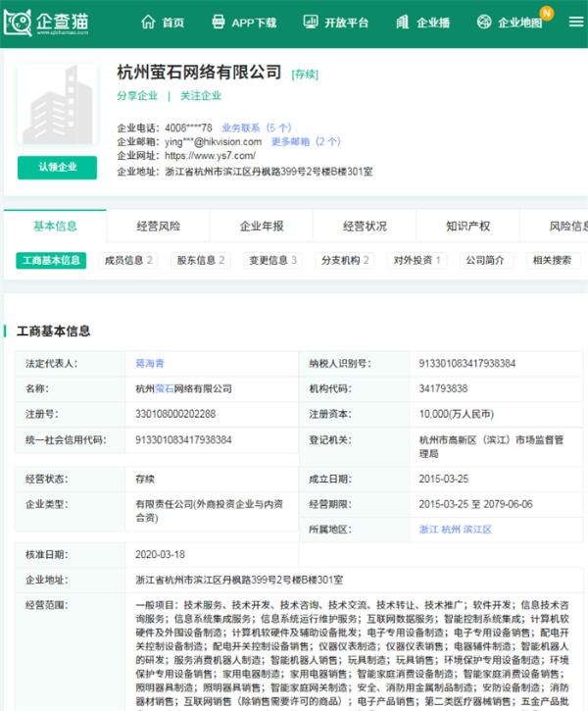Click the 企业地址 value in the table
The width and height of the screenshot is (588, 711).
pos(239,580)
